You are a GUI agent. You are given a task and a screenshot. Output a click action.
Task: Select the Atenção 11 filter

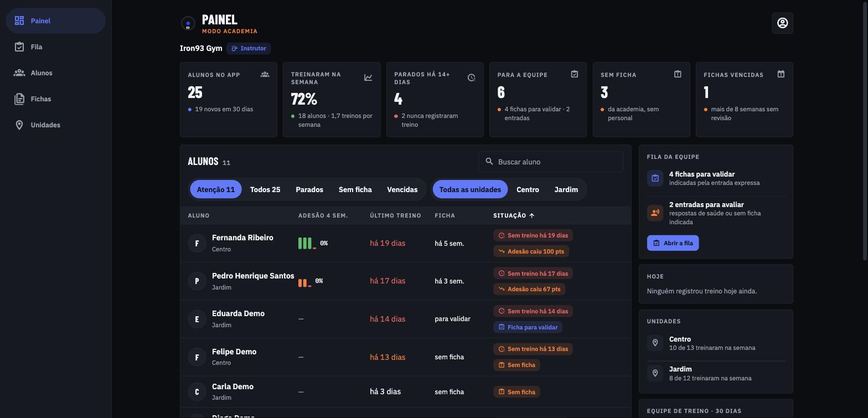pos(216,189)
